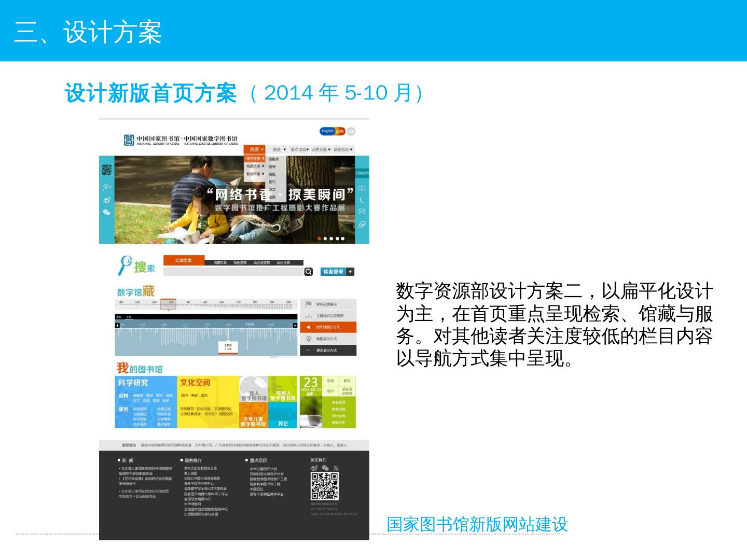Select the 站内检索 search tab

[283, 263]
